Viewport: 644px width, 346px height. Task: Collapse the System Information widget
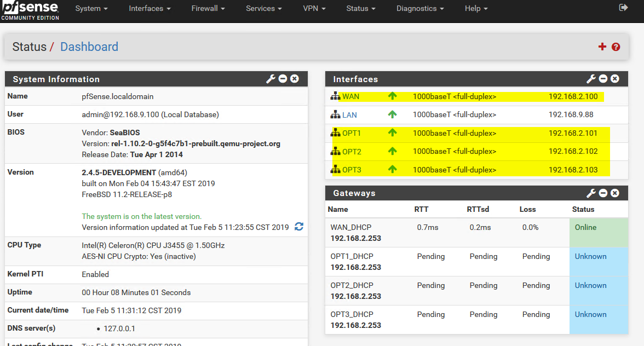pyautogui.click(x=283, y=79)
